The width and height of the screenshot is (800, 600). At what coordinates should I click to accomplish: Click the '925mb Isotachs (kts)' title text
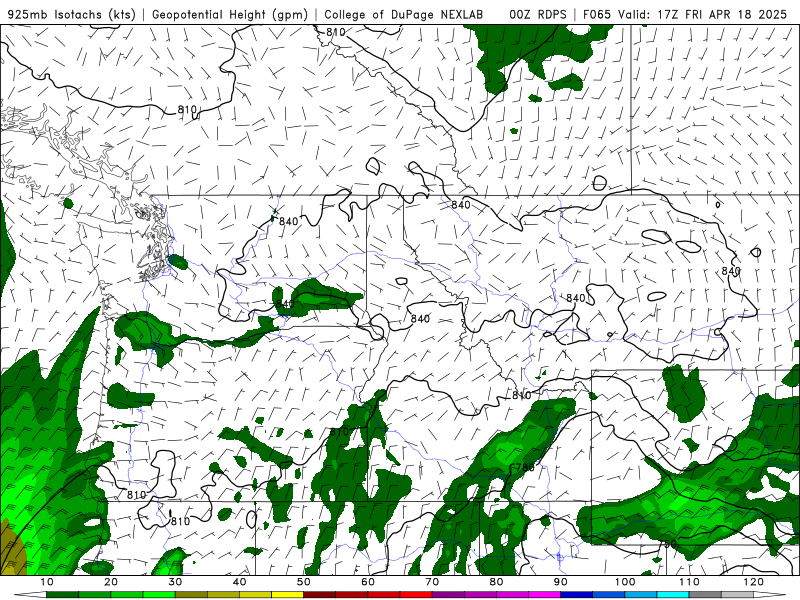point(71,15)
